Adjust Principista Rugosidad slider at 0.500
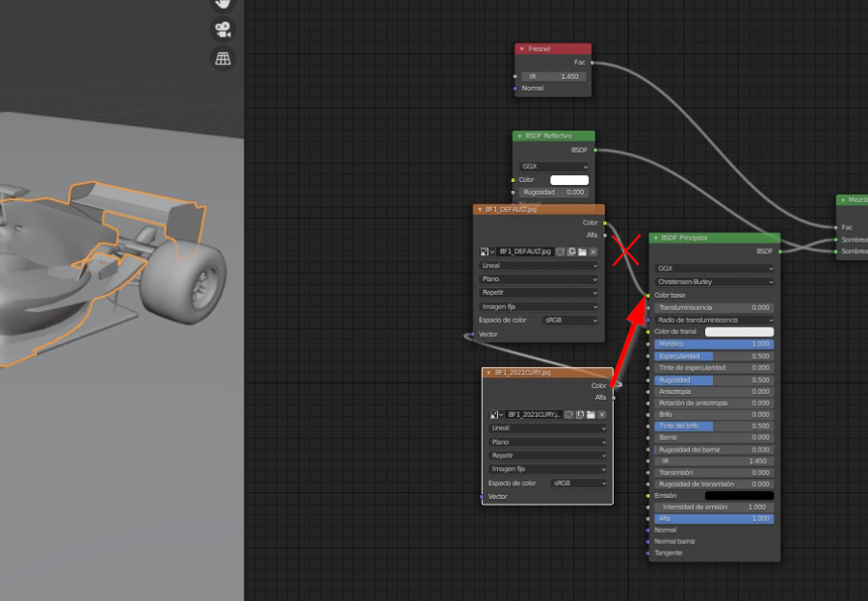Screen dimensions: 868x601 tap(714, 380)
